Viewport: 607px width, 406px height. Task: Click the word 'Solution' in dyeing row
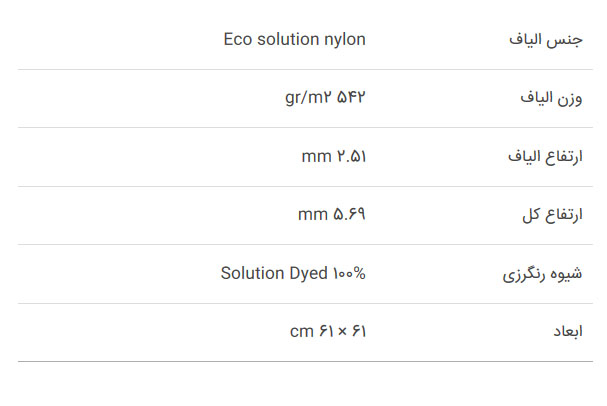tap(253, 273)
